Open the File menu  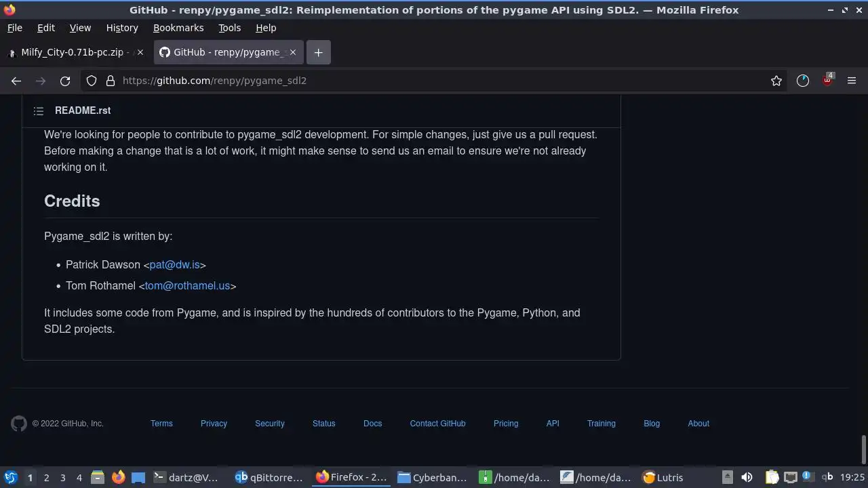click(x=14, y=28)
